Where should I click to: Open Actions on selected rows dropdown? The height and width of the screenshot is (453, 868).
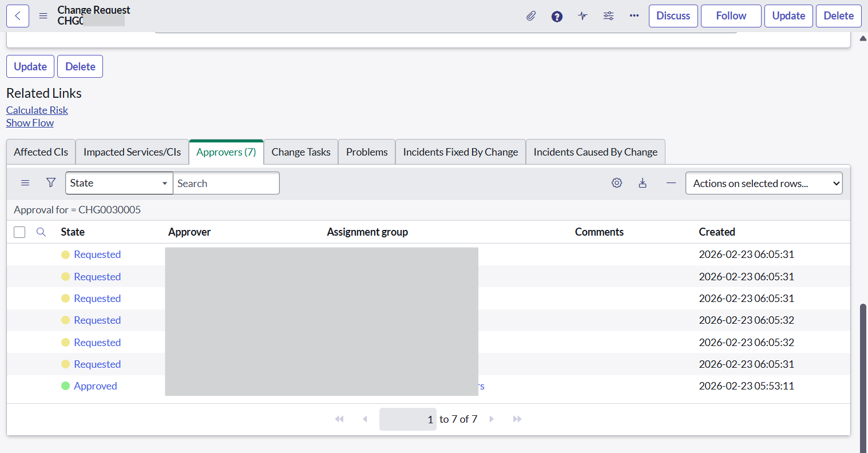pyautogui.click(x=764, y=183)
